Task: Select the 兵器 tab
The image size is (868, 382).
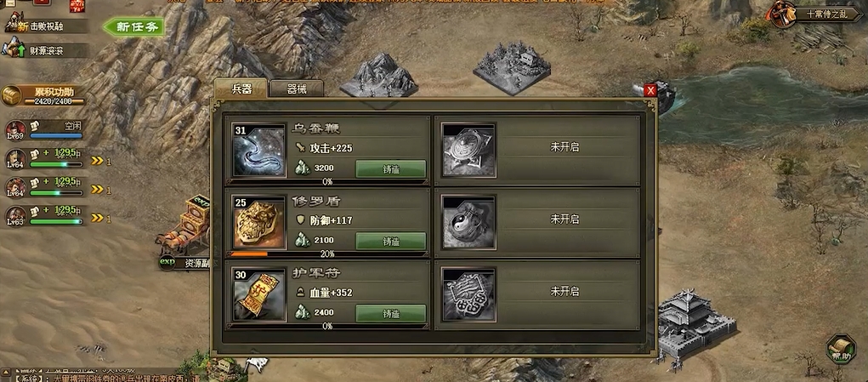Action: click(241, 88)
